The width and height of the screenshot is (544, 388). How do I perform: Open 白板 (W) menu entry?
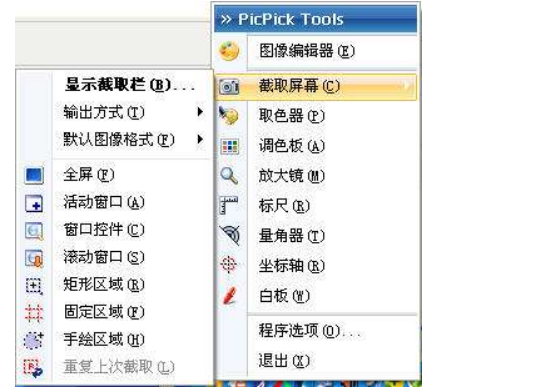[x=316, y=296]
